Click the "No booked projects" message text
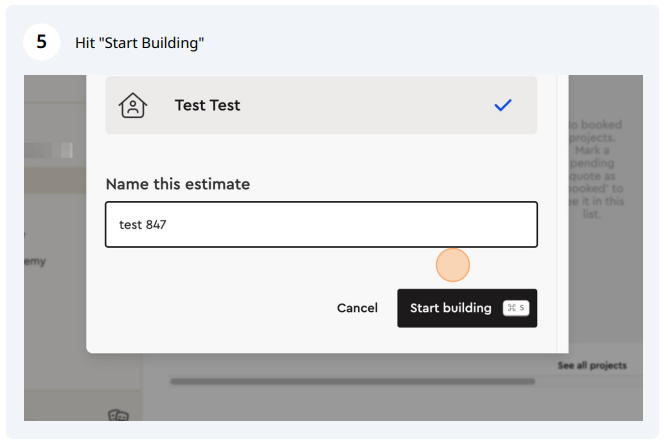This screenshot has width=669, height=444. [596, 169]
